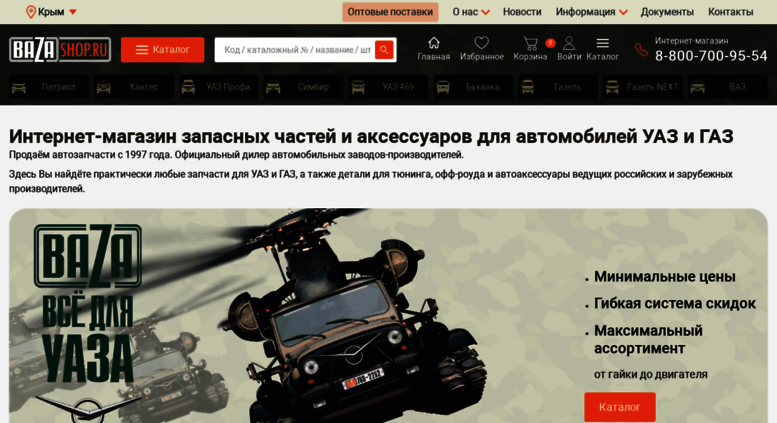Click banner text Максимальный ассортимент

pyautogui.click(x=648, y=339)
